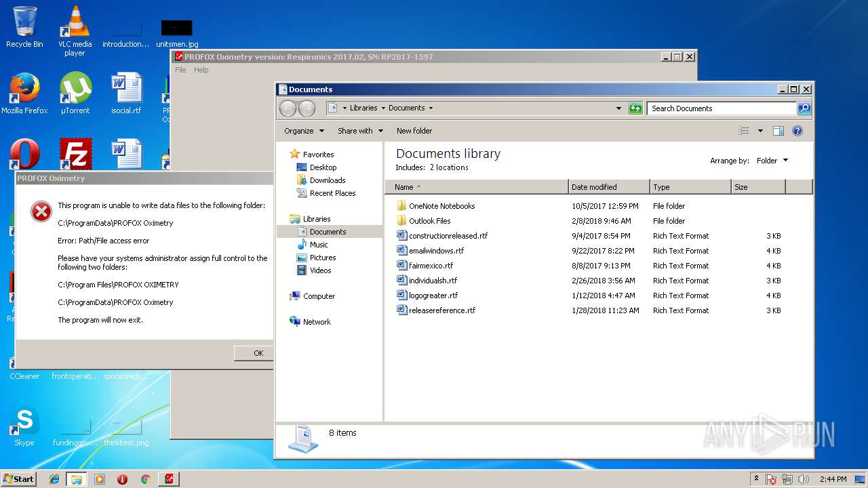The image size is (868, 488).
Task: Refresh the Documents folder view
Action: point(635,108)
